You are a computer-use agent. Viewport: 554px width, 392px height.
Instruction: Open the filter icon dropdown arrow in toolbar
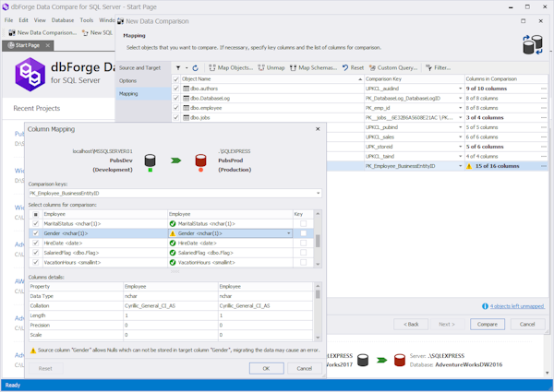point(187,67)
